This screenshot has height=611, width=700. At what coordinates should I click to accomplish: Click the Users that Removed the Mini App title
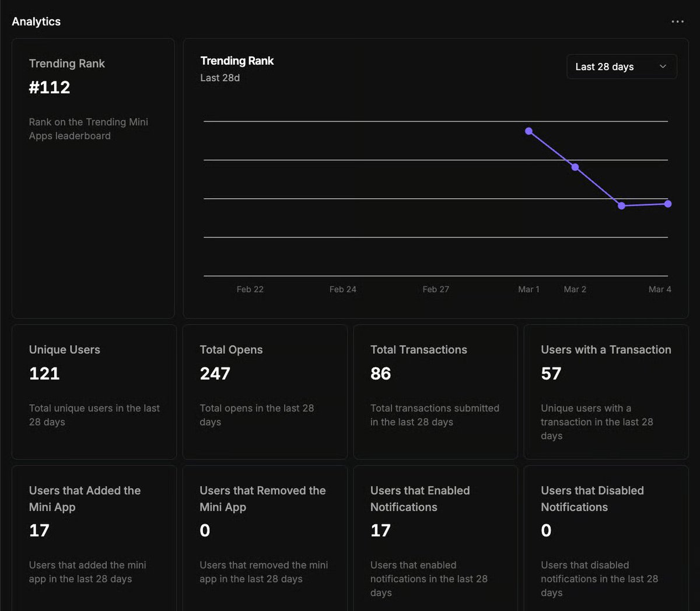click(262, 499)
